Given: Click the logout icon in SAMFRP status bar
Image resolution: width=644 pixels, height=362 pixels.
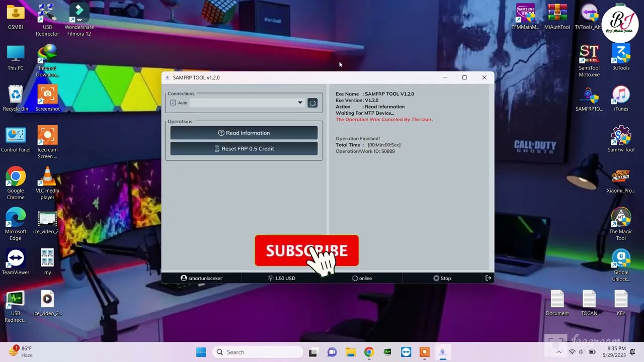Looking at the screenshot, I should [488, 278].
